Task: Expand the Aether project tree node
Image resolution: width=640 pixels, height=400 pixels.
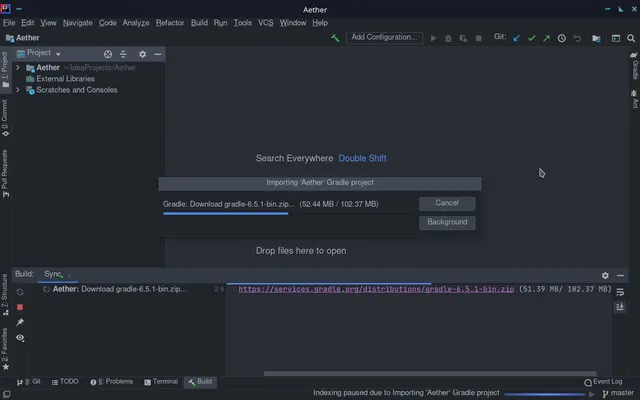Action: click(x=18, y=67)
